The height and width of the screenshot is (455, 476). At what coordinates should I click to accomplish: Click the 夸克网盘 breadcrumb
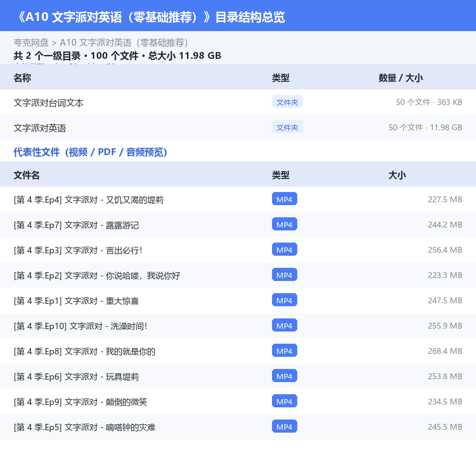(x=31, y=42)
